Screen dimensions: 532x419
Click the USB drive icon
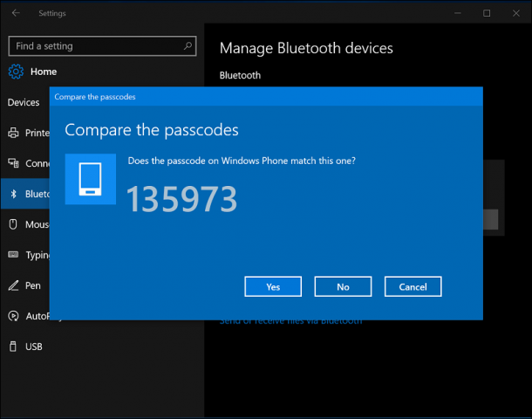pyautogui.click(x=13, y=347)
